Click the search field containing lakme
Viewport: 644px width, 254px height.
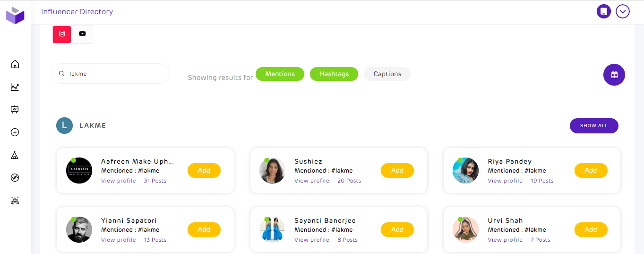pos(113,74)
